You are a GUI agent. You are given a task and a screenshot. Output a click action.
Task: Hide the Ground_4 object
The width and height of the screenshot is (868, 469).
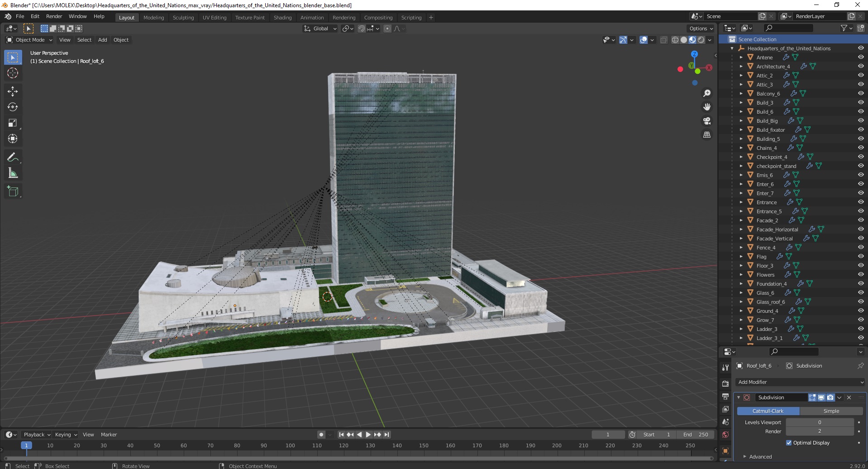[861, 311]
